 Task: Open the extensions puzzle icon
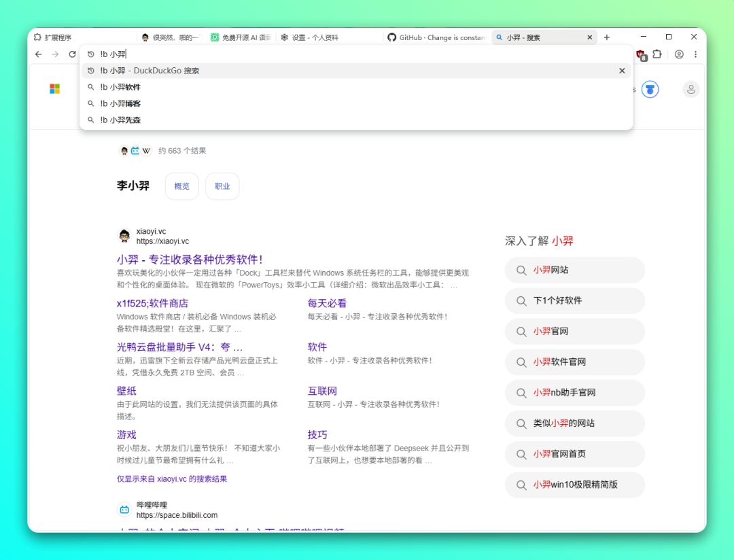657,54
